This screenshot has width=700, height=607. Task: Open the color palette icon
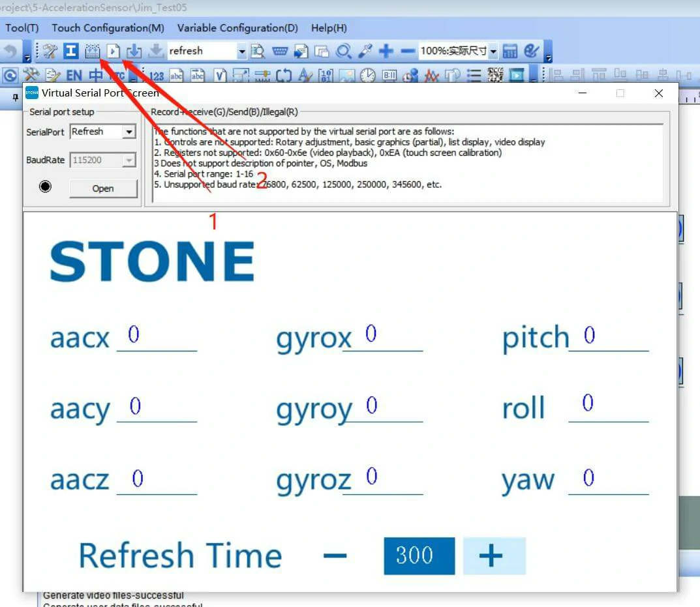(x=531, y=52)
